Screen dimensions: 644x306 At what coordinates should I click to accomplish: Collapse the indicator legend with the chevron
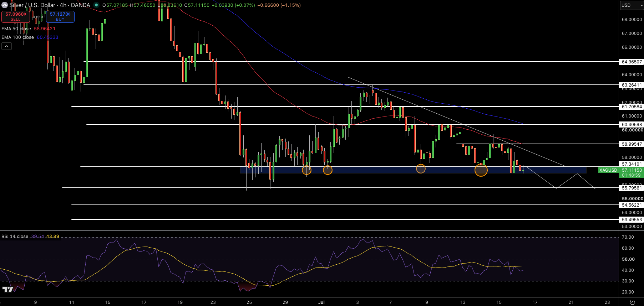tap(6, 46)
